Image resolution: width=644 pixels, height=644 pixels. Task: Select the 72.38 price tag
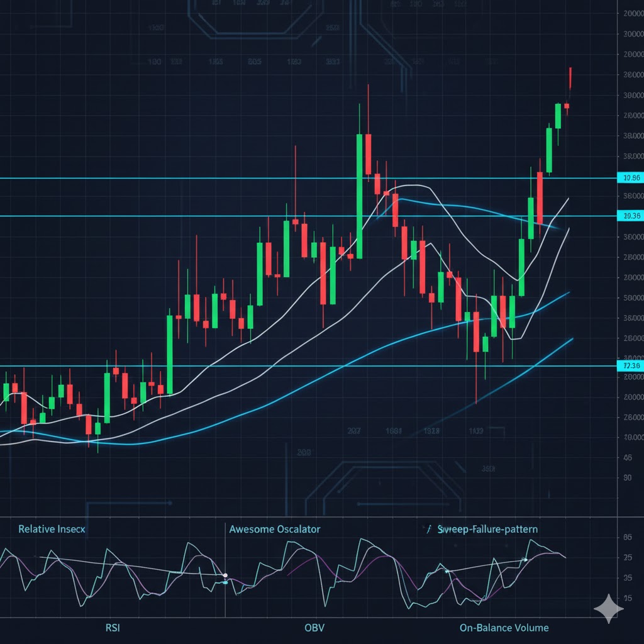630,366
